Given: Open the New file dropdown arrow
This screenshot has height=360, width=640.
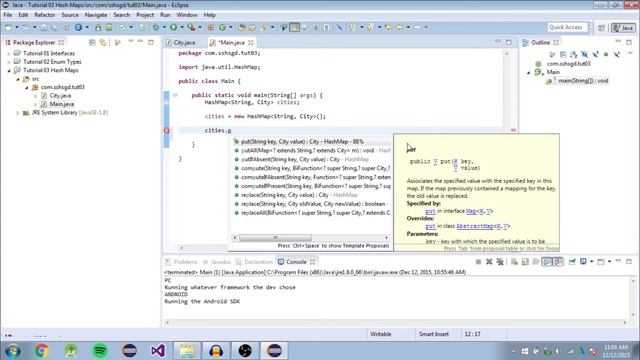Looking at the screenshot, I should click(17, 27).
